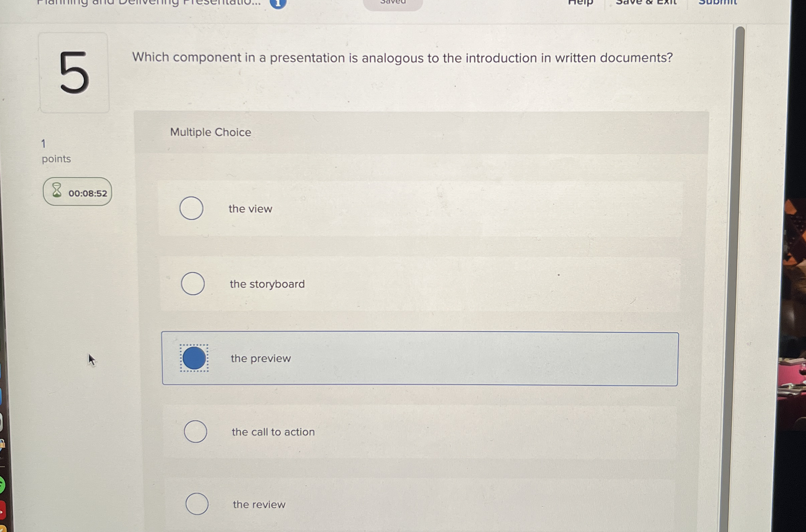Click the '1 points' label

coord(56,151)
